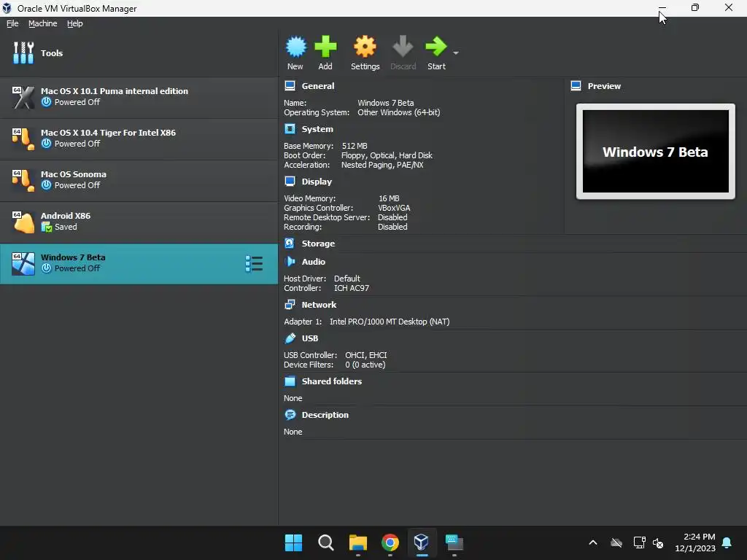Open the Tools icon in the sidebar
Image resolution: width=747 pixels, height=560 pixels.
[23, 52]
